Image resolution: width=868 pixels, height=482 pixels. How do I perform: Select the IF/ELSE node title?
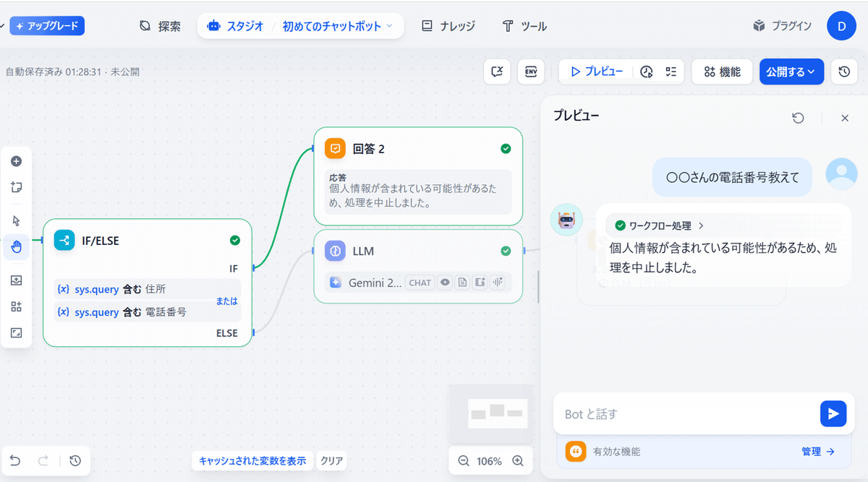click(101, 241)
